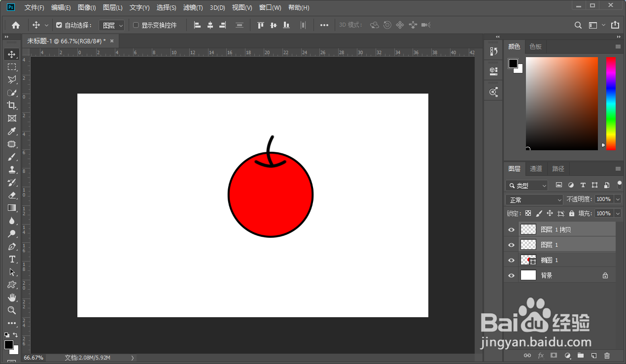Select the 椭圆 1 layer thumbnail
The width and height of the screenshot is (626, 364).
(x=528, y=260)
